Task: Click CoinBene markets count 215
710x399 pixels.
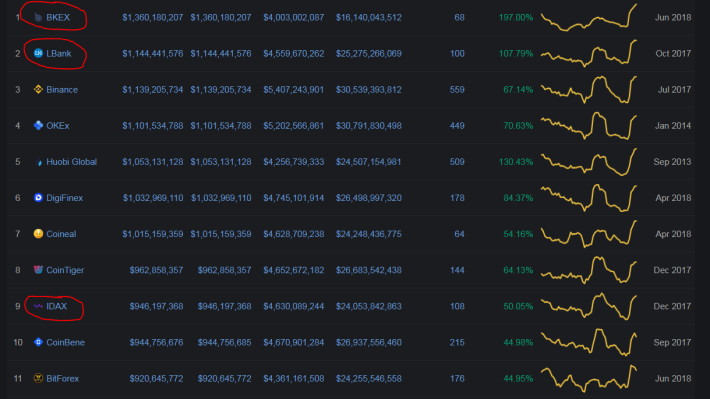Action: coord(457,342)
